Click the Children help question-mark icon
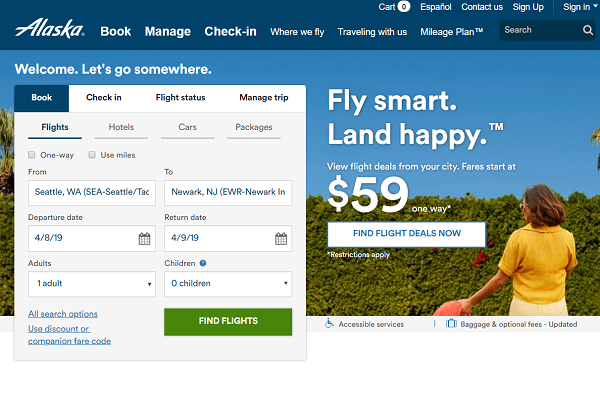Screen dimensions: 600x393 coord(203,263)
